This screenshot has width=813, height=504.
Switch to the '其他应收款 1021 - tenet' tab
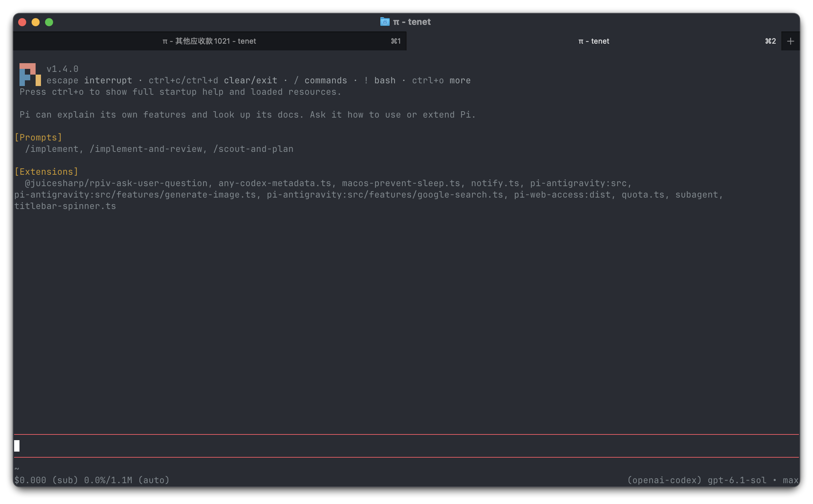click(x=209, y=41)
